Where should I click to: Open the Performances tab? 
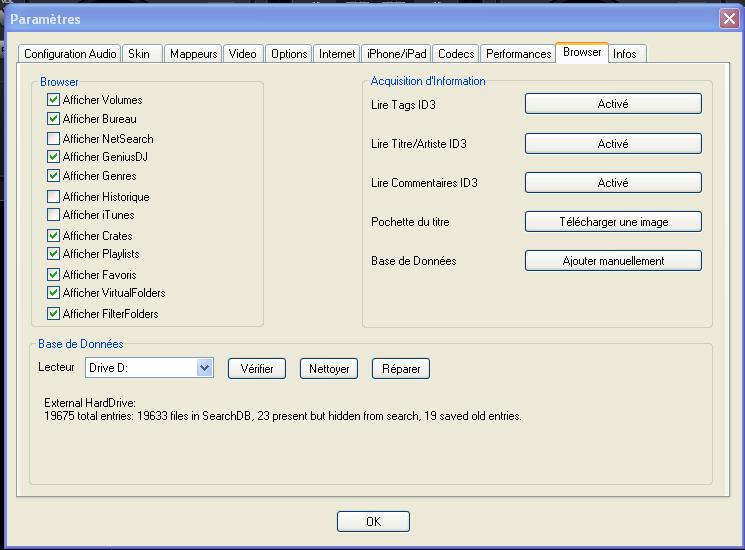pos(518,54)
